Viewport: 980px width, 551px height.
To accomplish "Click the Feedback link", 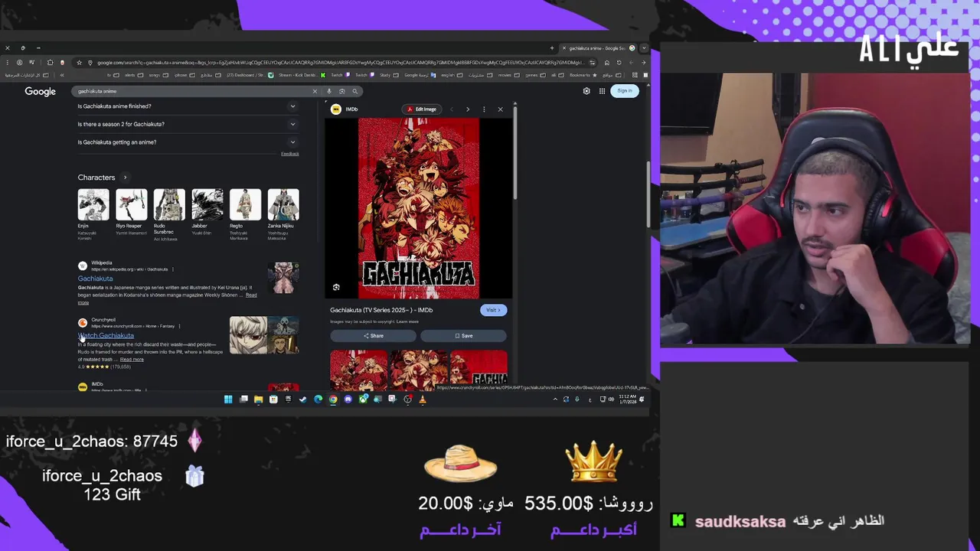I will [289, 154].
